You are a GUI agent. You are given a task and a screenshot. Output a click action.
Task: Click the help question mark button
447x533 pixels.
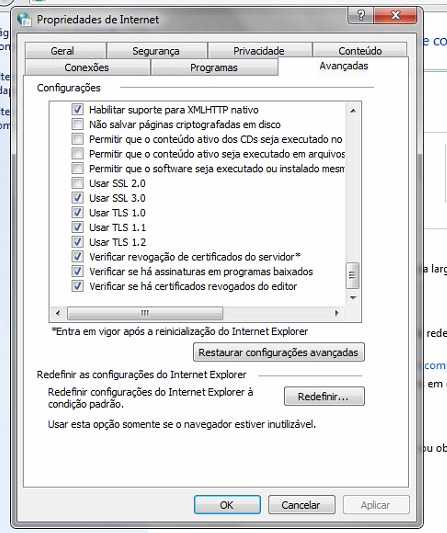(361, 15)
